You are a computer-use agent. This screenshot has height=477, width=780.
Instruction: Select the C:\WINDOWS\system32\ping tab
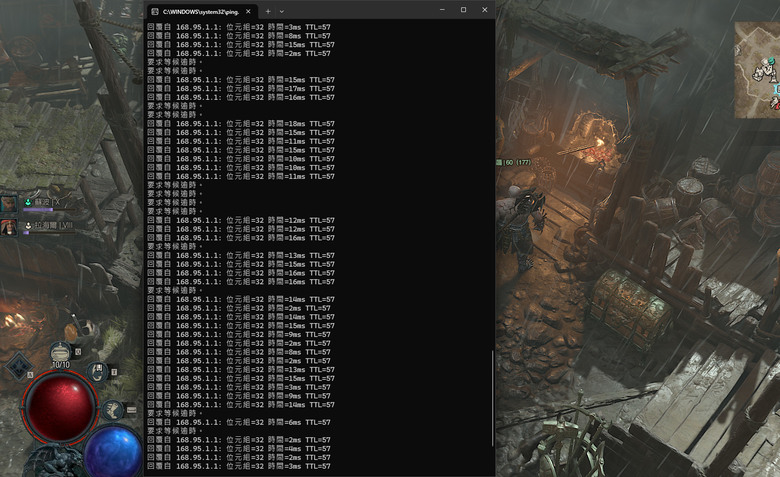[x=202, y=11]
